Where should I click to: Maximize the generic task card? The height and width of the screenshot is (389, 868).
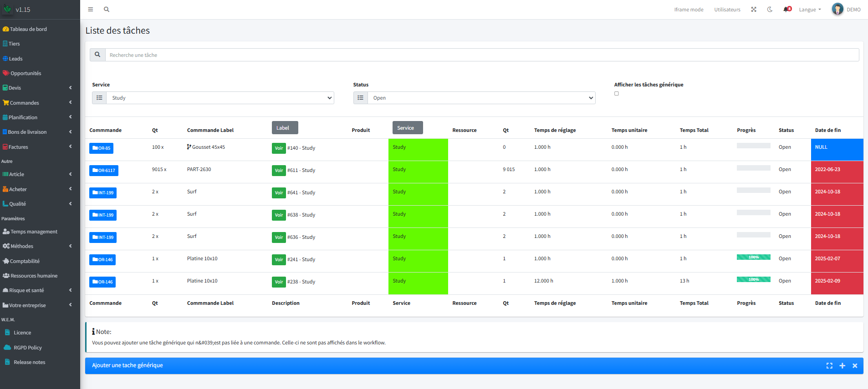tap(829, 366)
